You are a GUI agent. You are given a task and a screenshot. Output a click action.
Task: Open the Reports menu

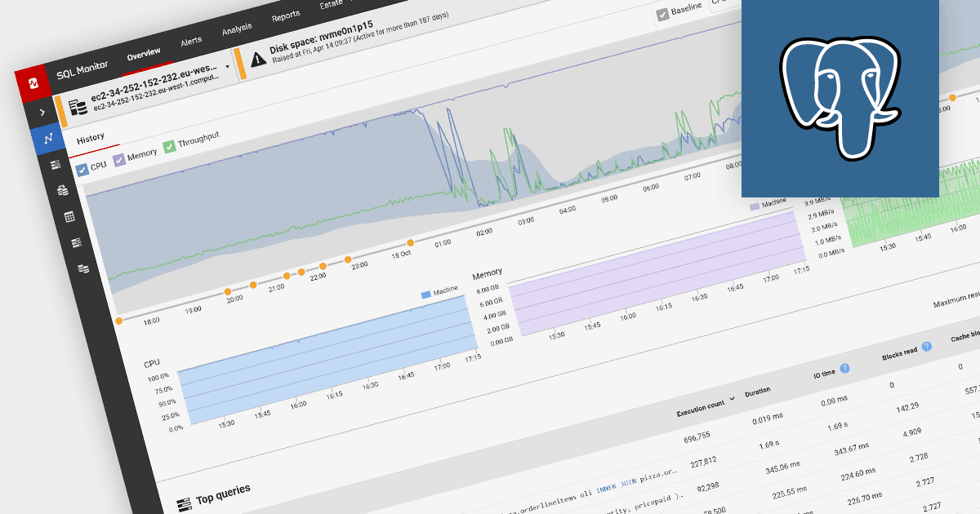(x=286, y=16)
